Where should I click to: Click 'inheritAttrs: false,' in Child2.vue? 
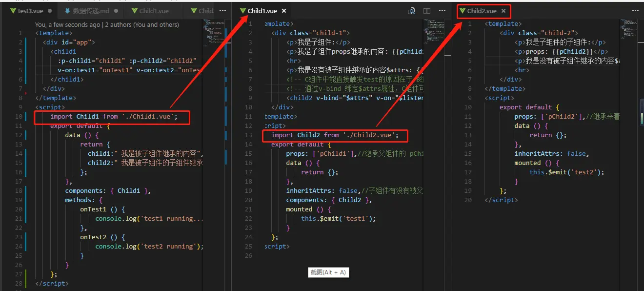click(551, 154)
